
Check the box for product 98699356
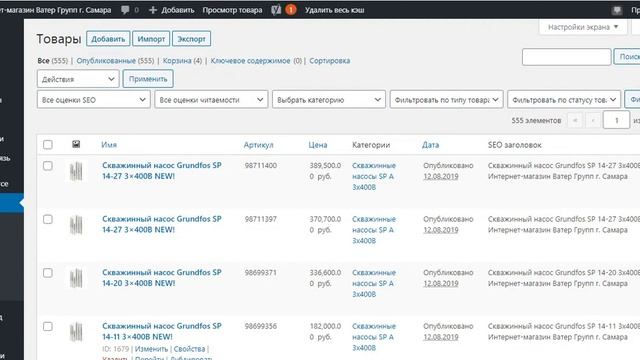pyautogui.click(x=48, y=327)
